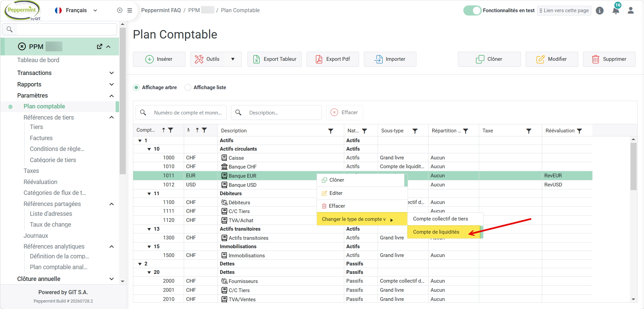This screenshot has width=644, height=309.
Task: Collapse Références partagées section
Action: (x=112, y=204)
